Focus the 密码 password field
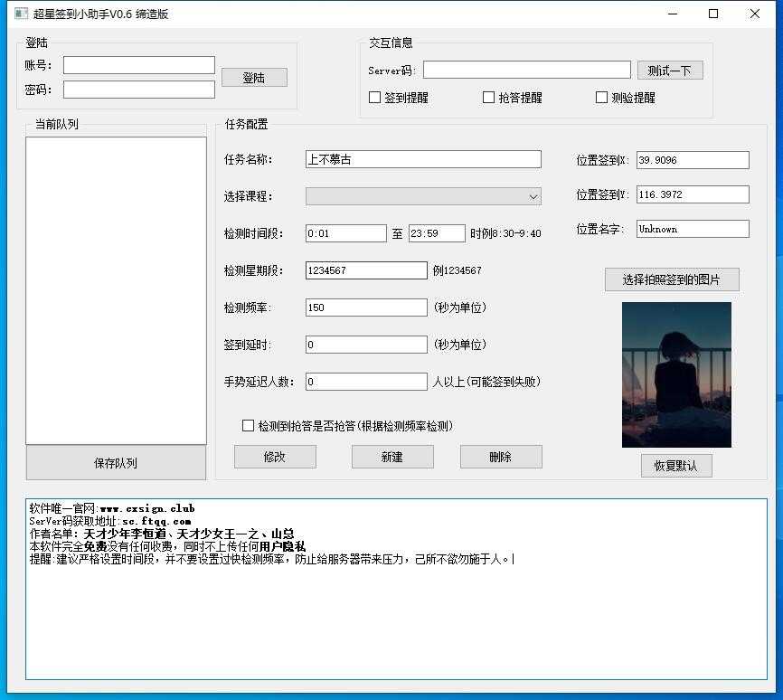 [x=139, y=90]
